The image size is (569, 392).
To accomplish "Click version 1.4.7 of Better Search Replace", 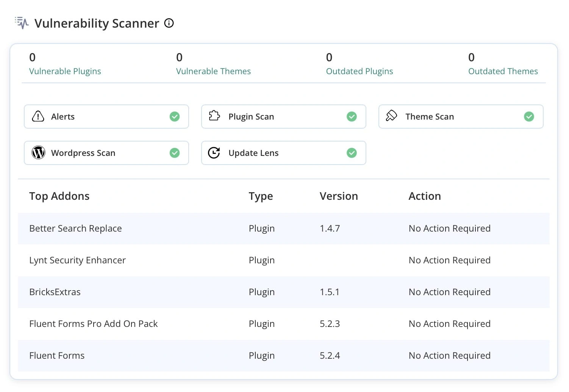I will point(330,229).
